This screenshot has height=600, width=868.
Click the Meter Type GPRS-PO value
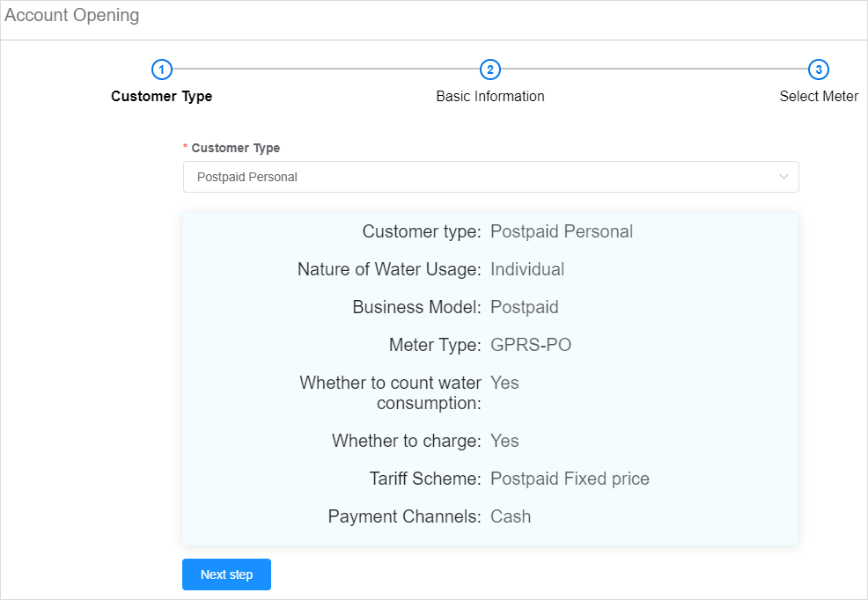point(531,345)
